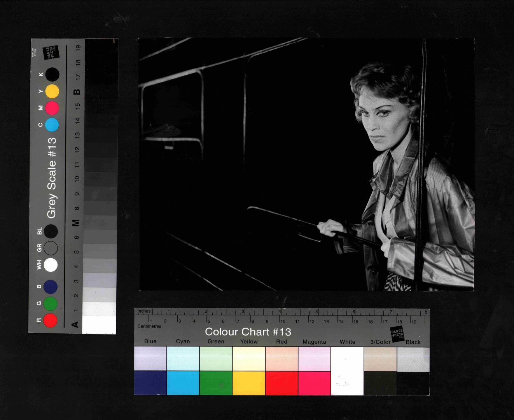Image resolution: width=514 pixels, height=420 pixels.
Task: Select the green G circle
Action: (50, 303)
